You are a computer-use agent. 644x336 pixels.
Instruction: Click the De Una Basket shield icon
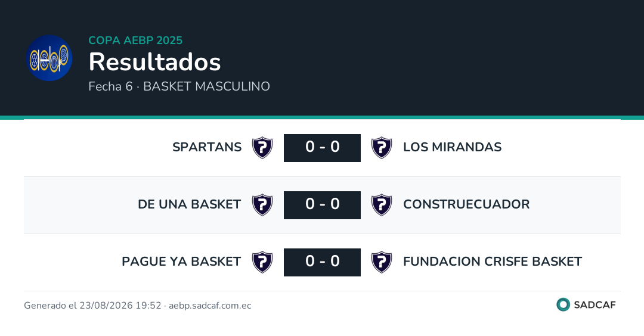click(x=262, y=205)
